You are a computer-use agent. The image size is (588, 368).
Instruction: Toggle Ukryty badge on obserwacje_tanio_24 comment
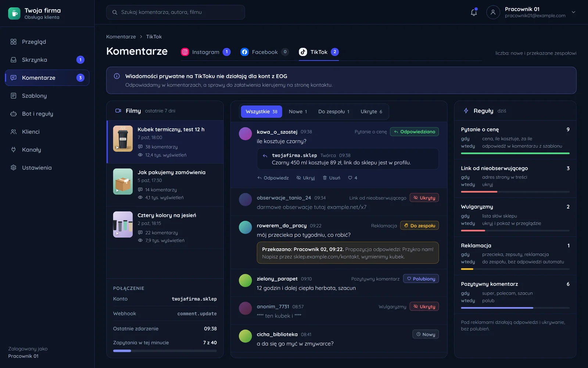pyautogui.click(x=424, y=198)
